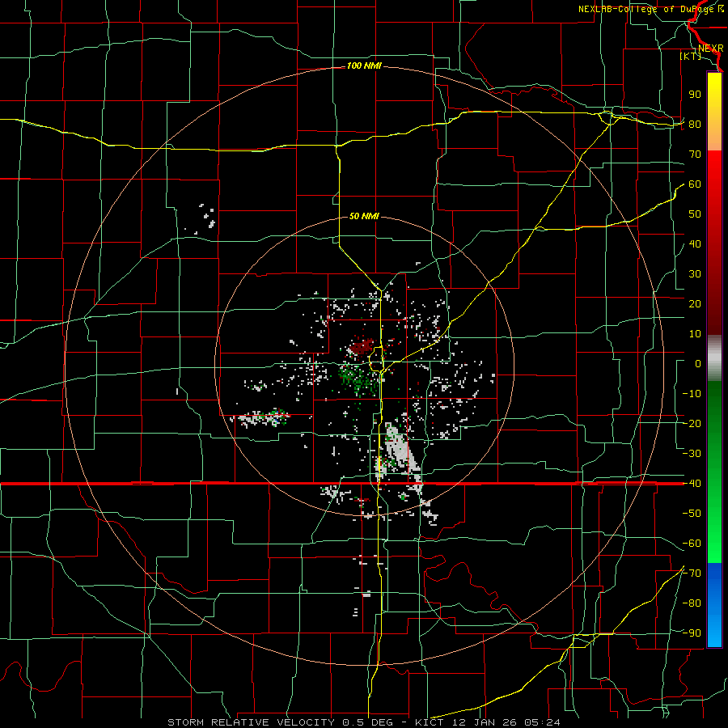Click the positive 20 value on velocity scale

(x=695, y=304)
